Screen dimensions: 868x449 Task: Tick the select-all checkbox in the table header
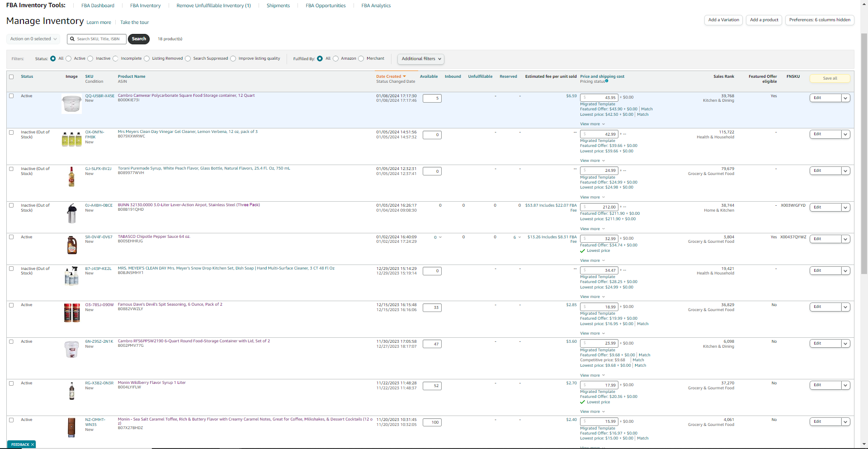pyautogui.click(x=11, y=77)
